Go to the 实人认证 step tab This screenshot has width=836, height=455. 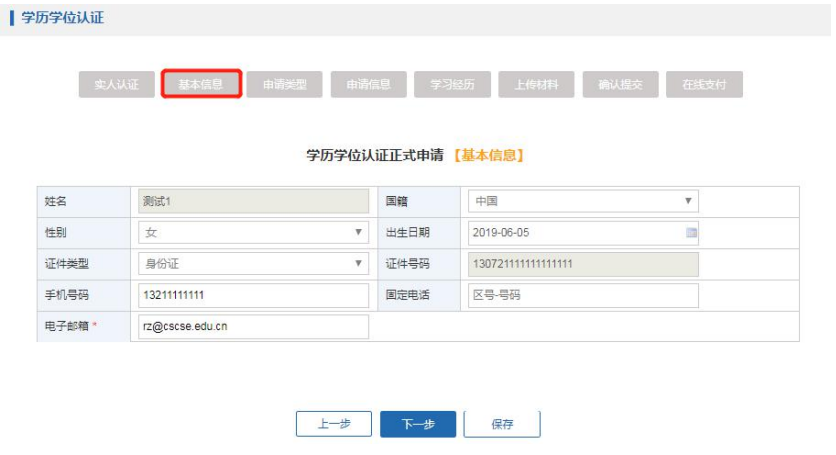117,84
